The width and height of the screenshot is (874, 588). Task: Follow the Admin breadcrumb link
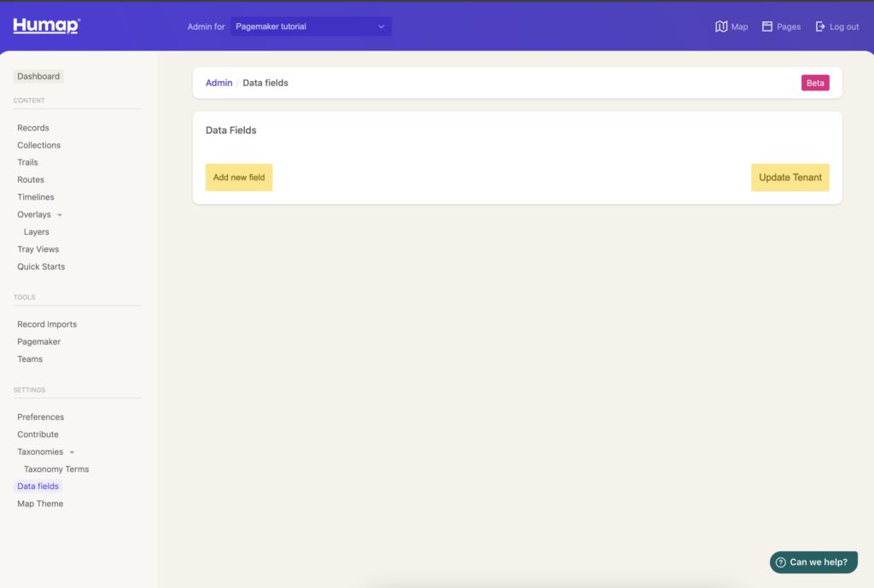tap(218, 83)
